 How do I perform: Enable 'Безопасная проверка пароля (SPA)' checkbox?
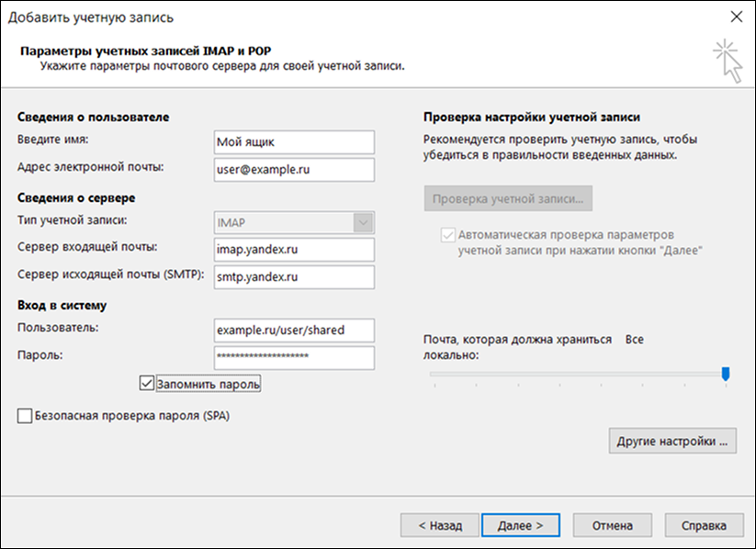[x=24, y=416]
